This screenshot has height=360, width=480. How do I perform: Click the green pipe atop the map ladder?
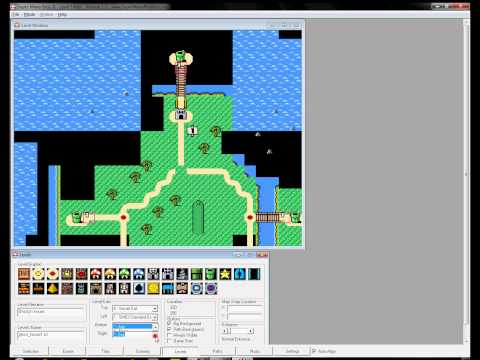pyautogui.click(x=180, y=56)
